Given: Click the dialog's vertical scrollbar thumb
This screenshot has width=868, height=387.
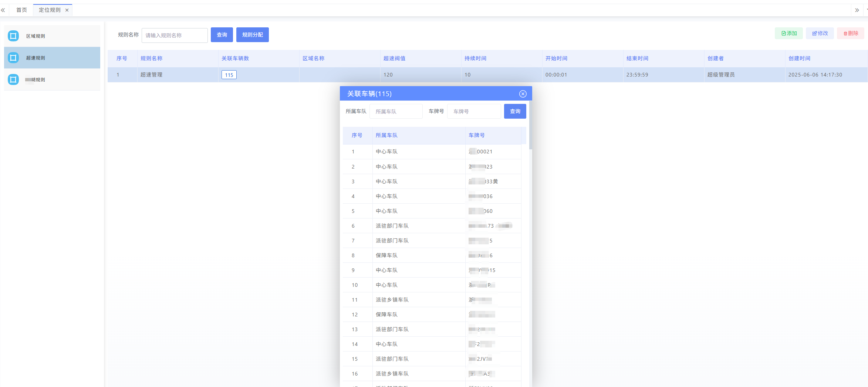Looking at the screenshot, I should [530, 125].
